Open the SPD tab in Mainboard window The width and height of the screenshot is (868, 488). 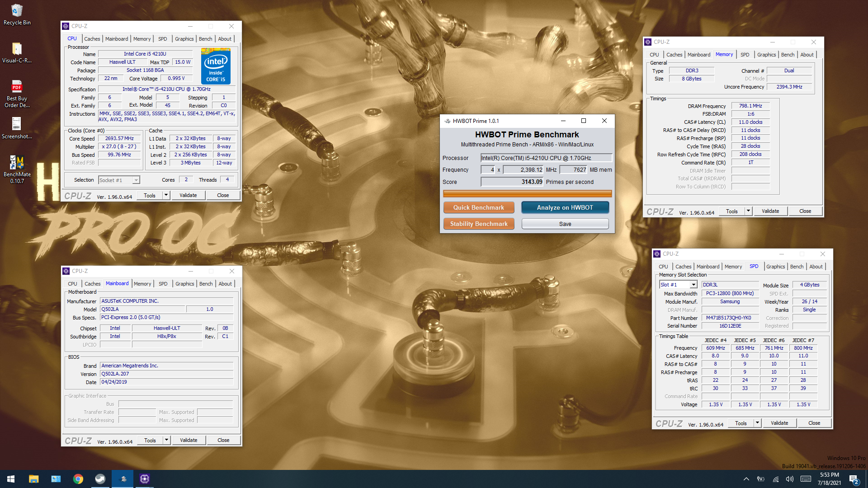click(x=163, y=284)
